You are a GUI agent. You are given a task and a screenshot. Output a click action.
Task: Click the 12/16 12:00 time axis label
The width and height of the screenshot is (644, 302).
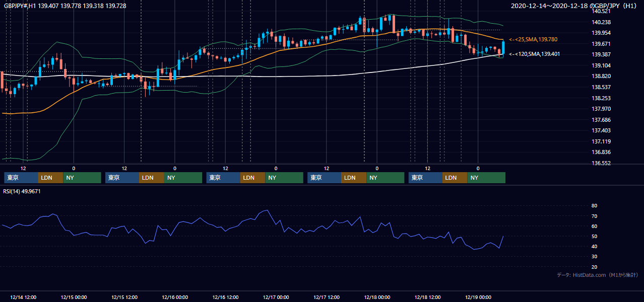click(x=226, y=297)
